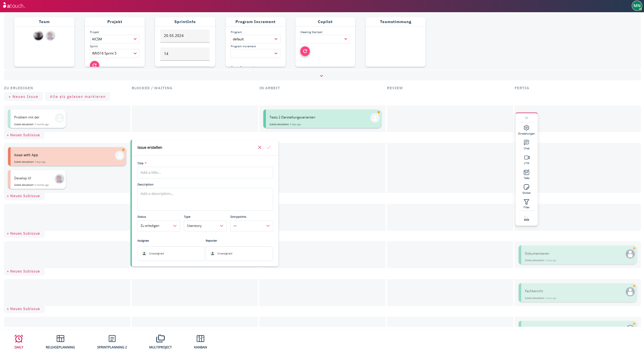The height and width of the screenshot is (352, 644).
Task: Switch to the SPRINTPLANNING 2 tab
Action: coord(112,342)
